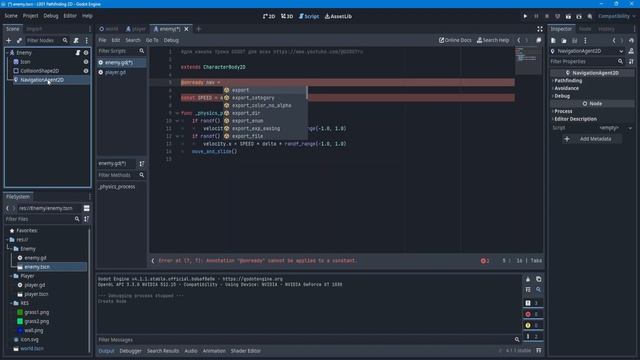Click the remote debug deploy icon

point(558,16)
